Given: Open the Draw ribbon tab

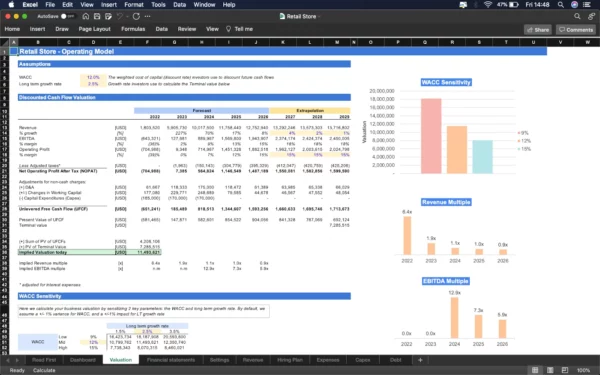Looking at the screenshot, I should 62,29.
